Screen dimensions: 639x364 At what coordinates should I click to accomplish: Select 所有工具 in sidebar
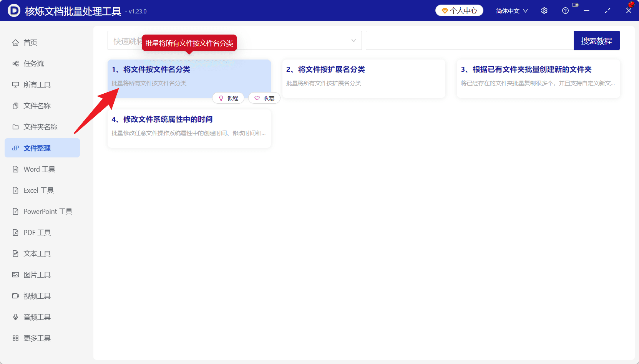[42, 85]
